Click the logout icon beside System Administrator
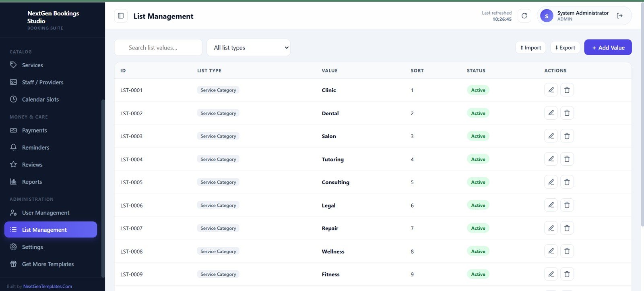The height and width of the screenshot is (291, 644). [x=619, y=16]
